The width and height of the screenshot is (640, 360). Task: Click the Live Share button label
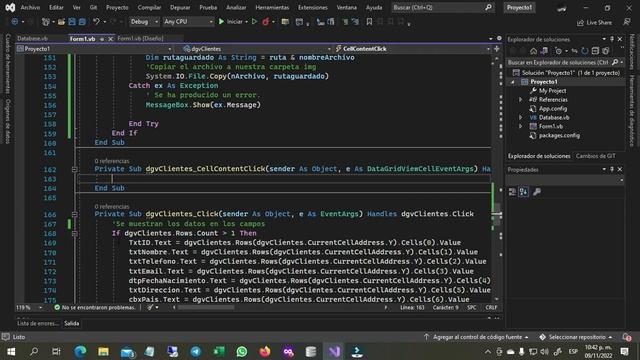599,23
